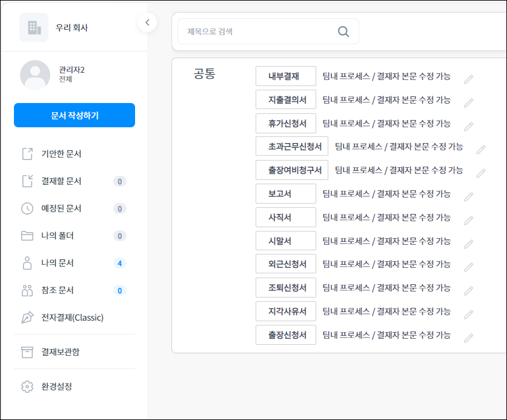The height and width of the screenshot is (420, 507).
Task: Select the 초과근무신청서 form
Action: point(292,147)
